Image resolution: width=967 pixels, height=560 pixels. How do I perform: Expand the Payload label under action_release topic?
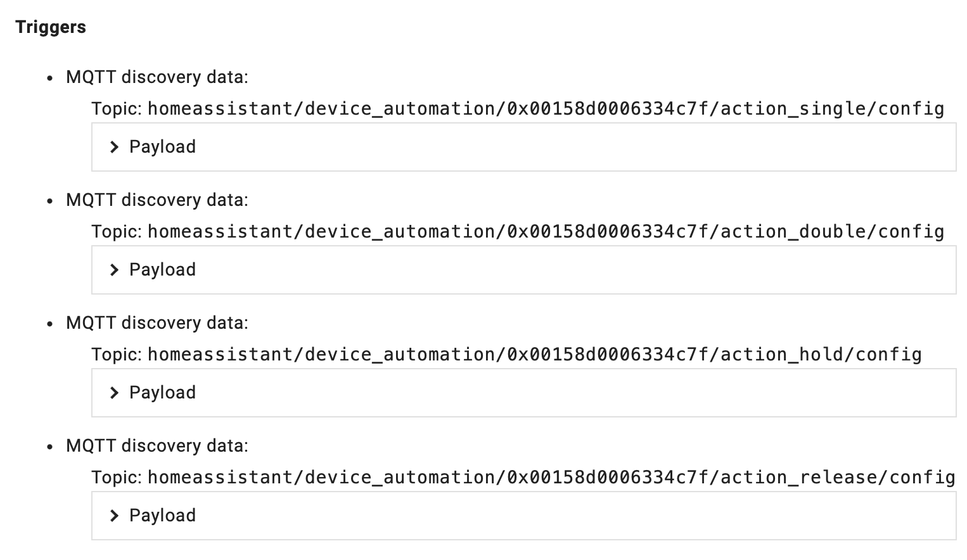tap(162, 516)
